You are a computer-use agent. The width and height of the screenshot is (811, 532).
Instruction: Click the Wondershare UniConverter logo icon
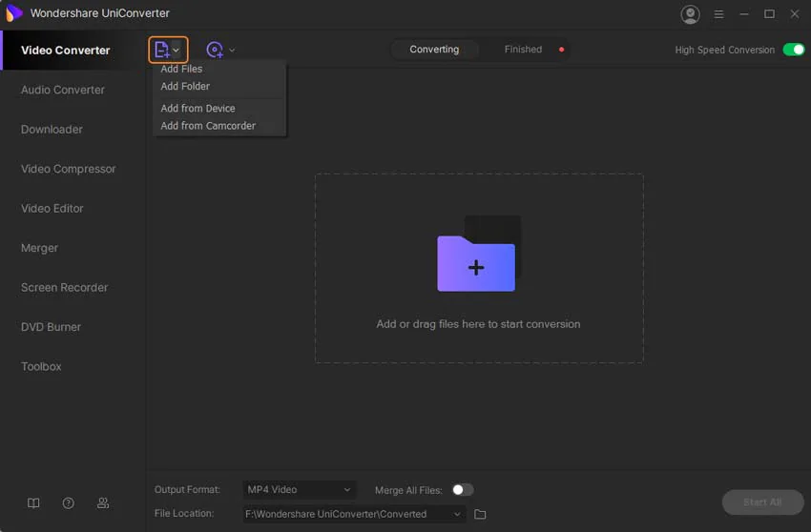[x=14, y=13]
